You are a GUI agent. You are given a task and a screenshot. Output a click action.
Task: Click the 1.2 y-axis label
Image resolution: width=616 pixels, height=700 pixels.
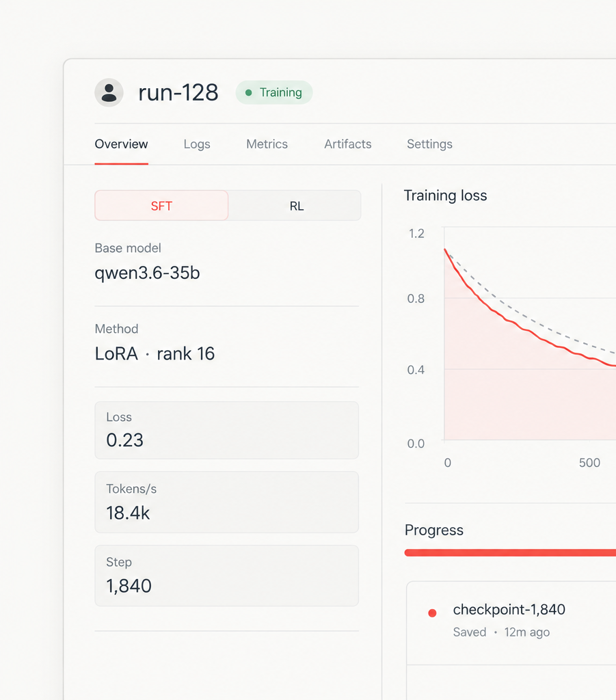coord(416,234)
